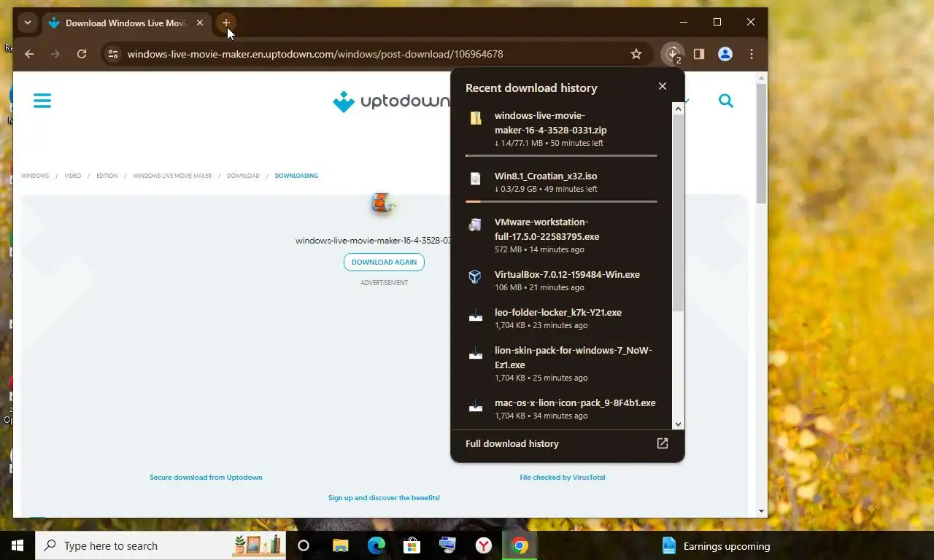934x560 pixels.
Task: Open Secure download from Uptodown link
Action: pyautogui.click(x=206, y=478)
